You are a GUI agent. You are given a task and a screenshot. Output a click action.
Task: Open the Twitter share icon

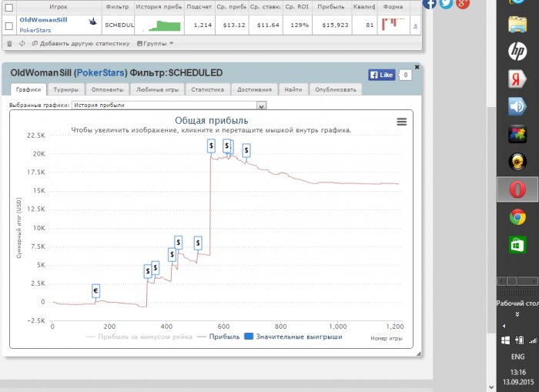(446, 3)
